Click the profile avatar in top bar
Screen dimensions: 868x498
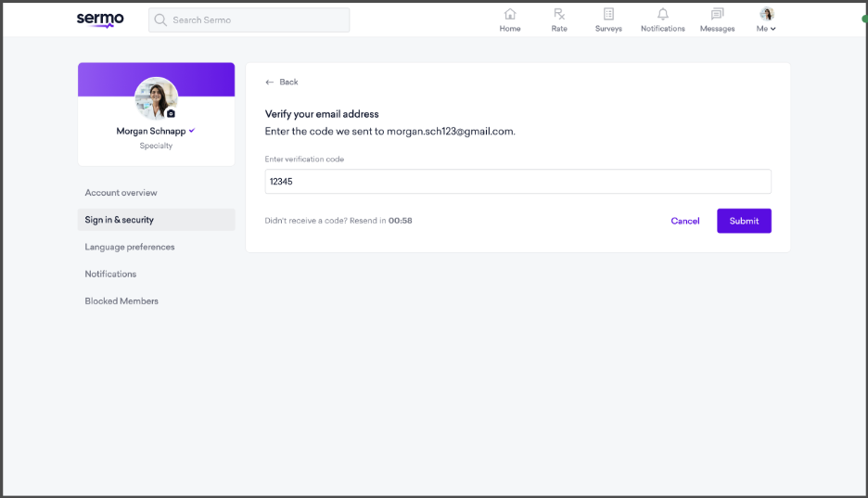tap(767, 14)
